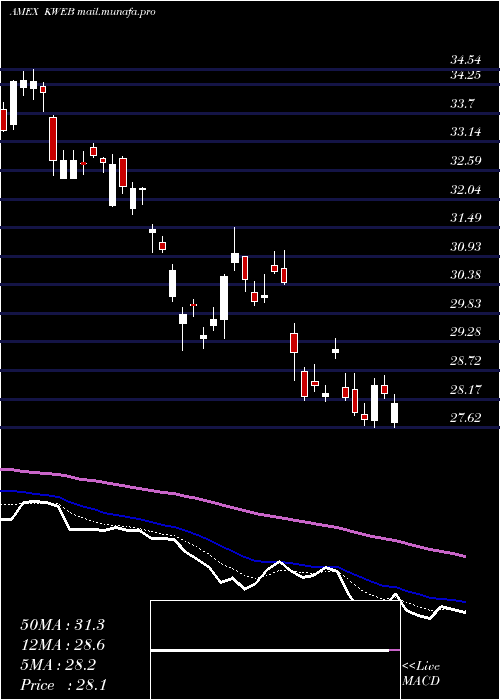Click the 28.72 price axis label
The width and height of the screenshot is (500, 700).
coord(464,361)
